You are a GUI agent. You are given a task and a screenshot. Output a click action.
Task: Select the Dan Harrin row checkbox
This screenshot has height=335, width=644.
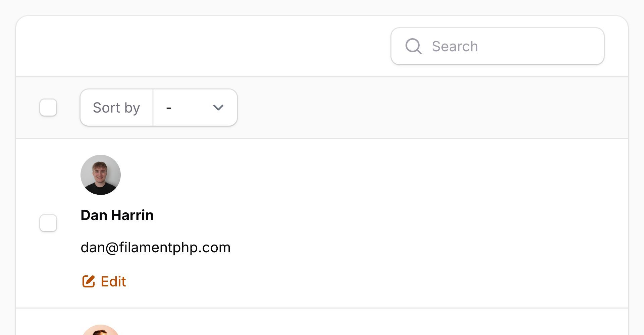point(48,223)
